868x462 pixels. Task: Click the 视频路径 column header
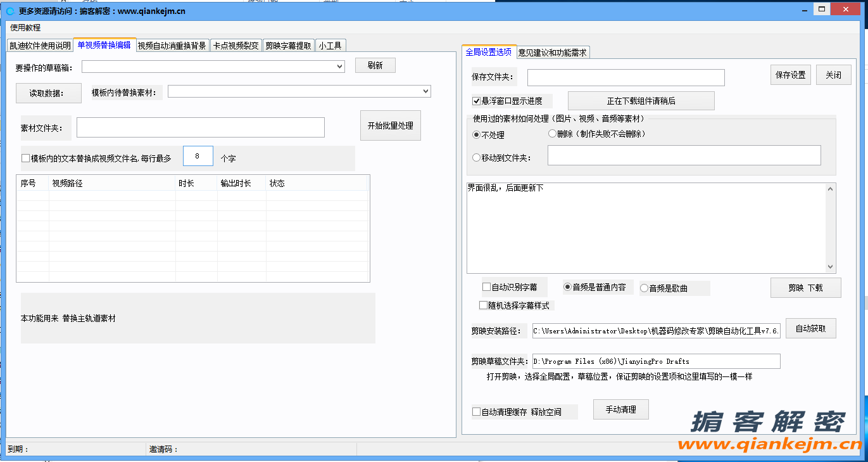click(113, 183)
